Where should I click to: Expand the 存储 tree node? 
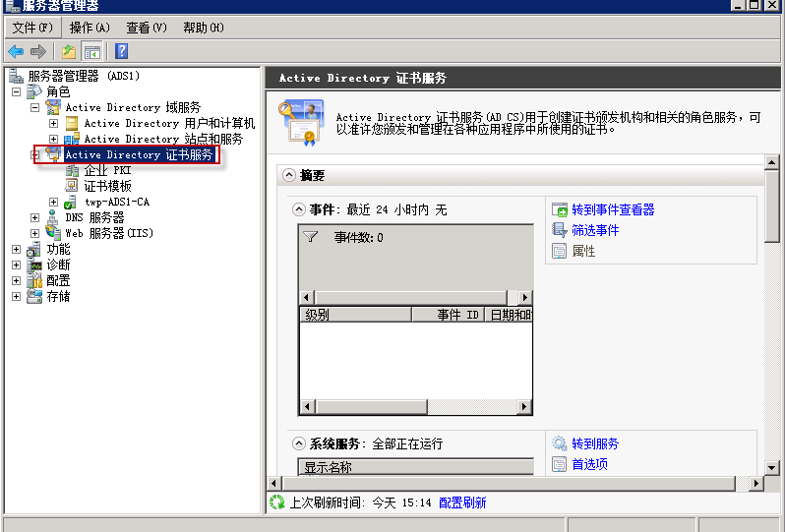[x=16, y=296]
